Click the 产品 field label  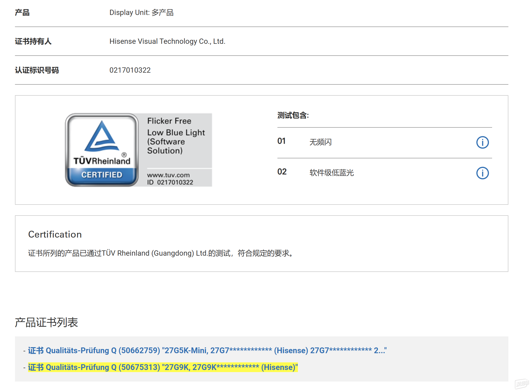coord(22,12)
